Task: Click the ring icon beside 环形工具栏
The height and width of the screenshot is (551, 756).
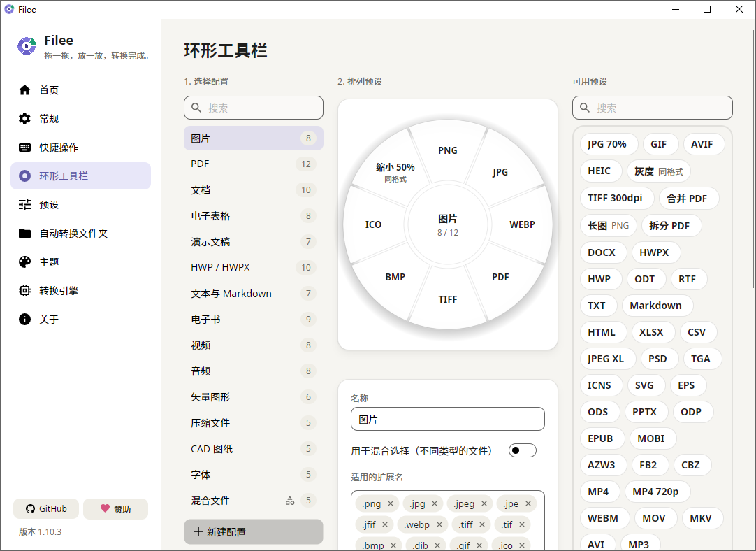Action: tap(24, 176)
